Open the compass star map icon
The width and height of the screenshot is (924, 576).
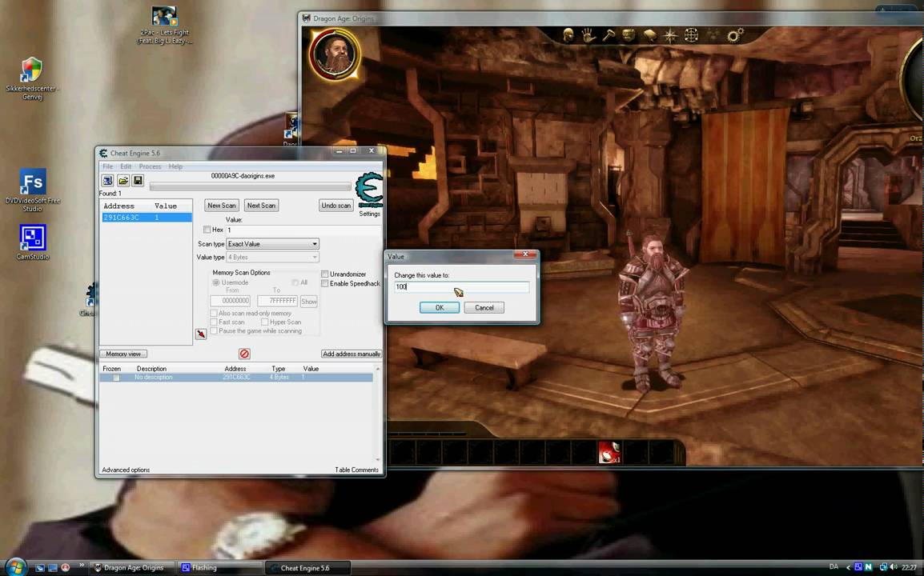click(671, 35)
